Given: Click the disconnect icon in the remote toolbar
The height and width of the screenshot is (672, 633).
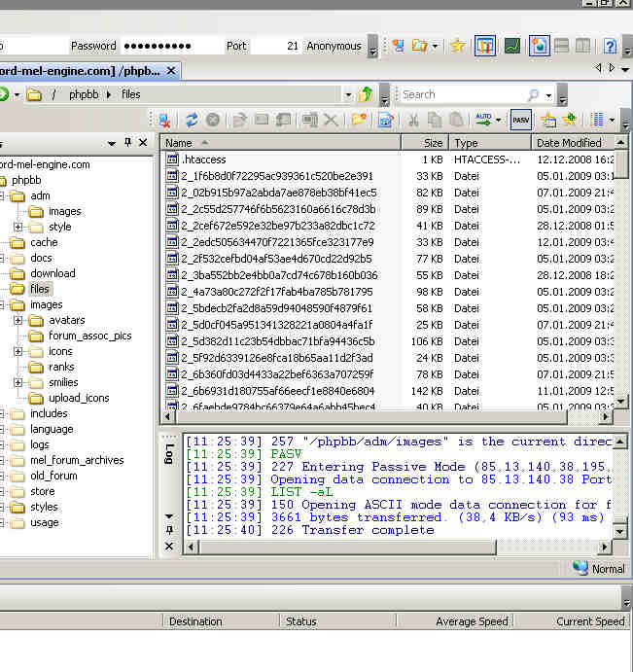Looking at the screenshot, I should (165, 121).
